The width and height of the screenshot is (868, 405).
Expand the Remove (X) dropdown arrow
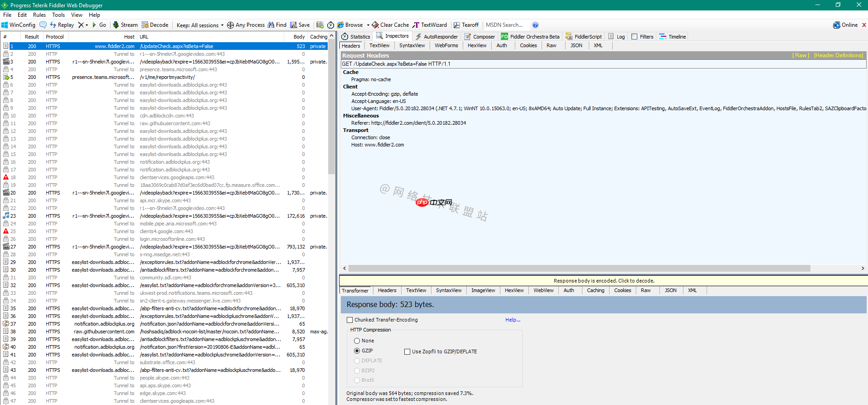(87, 25)
